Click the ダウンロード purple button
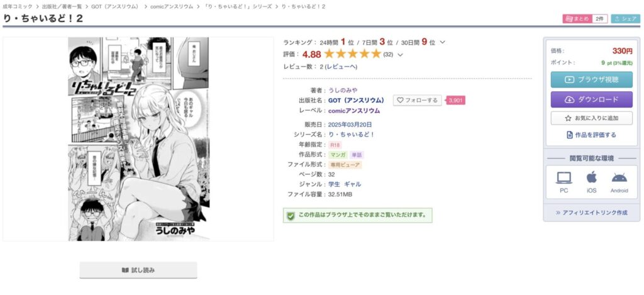Screen dimensions: 644x295 pyautogui.click(x=591, y=99)
